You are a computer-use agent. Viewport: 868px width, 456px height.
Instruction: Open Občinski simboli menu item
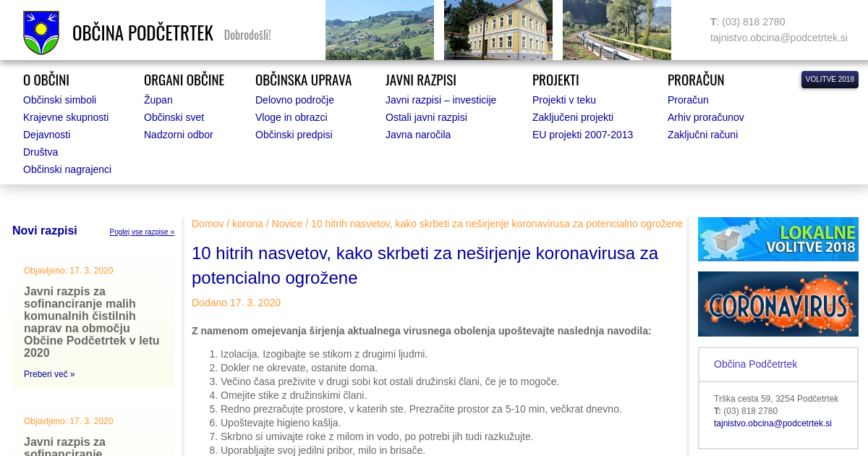pyautogui.click(x=59, y=100)
